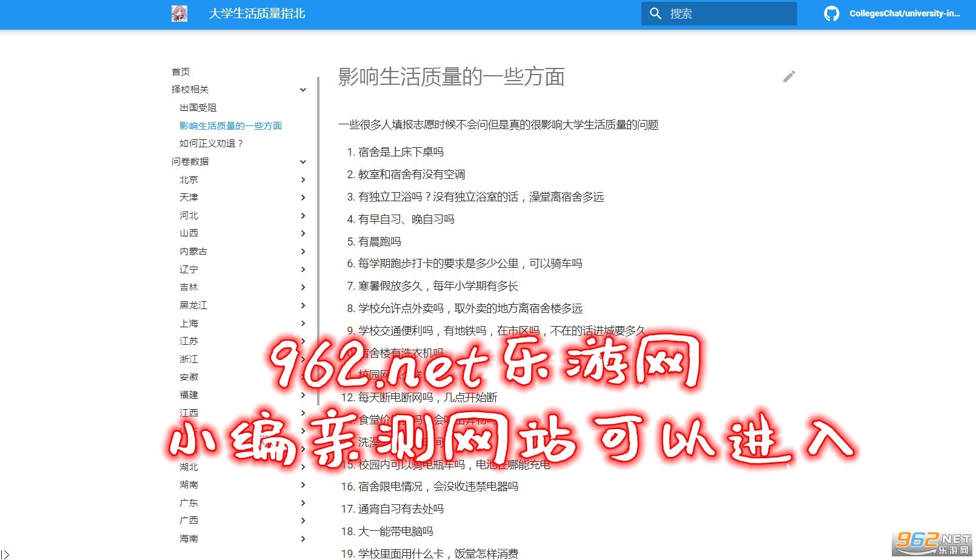Focus the 搜索 search field
976x560 pixels.
click(719, 13)
